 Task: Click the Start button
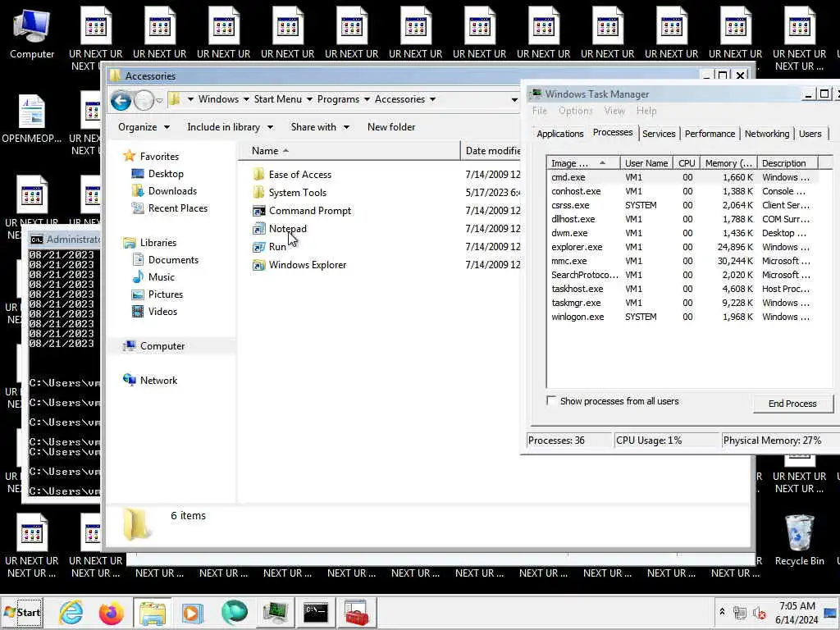coord(22,612)
